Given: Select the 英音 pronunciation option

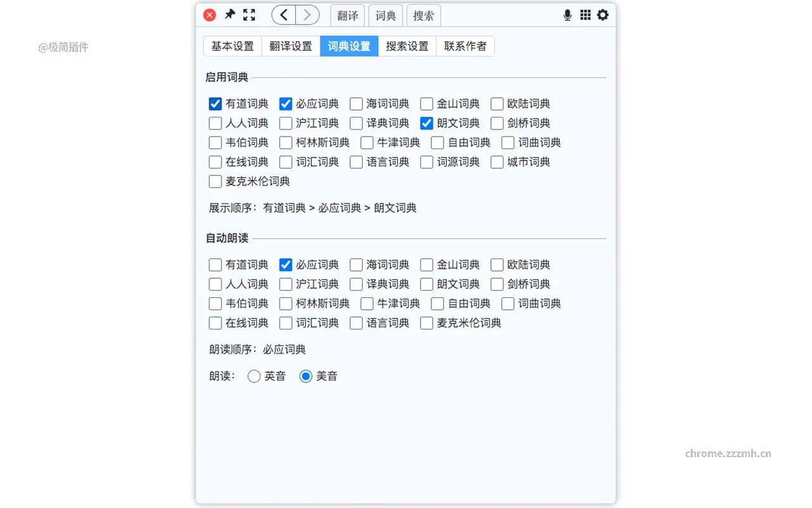Looking at the screenshot, I should [254, 376].
